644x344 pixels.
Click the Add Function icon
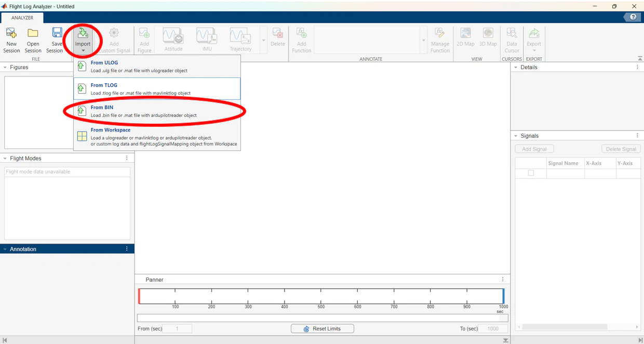point(301,33)
